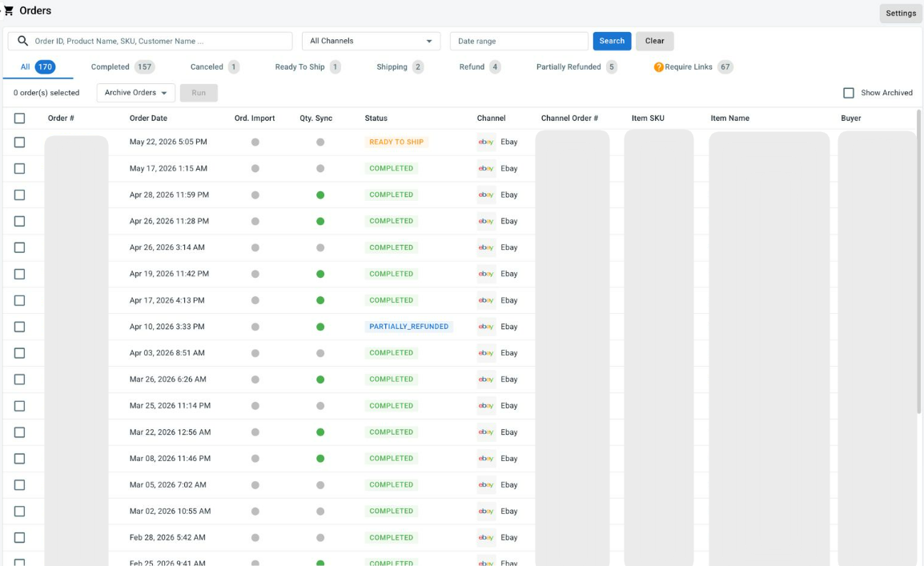Click gray Qty. Sync dot for May 22, 2026
The width and height of the screenshot is (924, 566).
[320, 142]
